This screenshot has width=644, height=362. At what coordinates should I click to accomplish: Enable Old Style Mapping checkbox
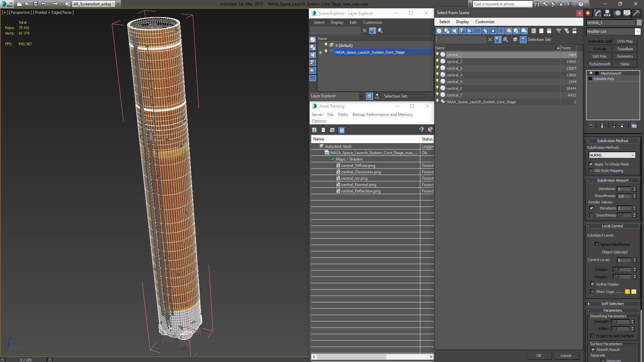[x=591, y=171]
